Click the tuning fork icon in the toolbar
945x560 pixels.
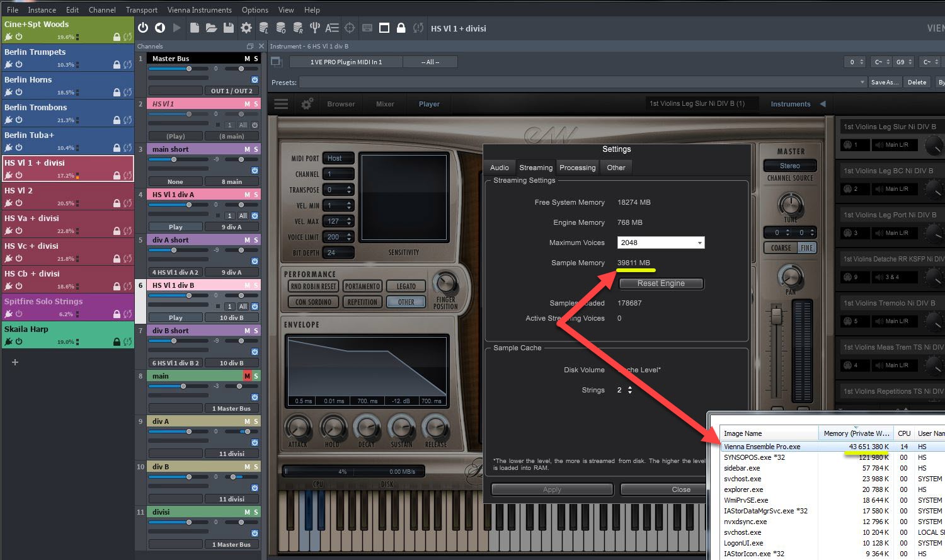(x=314, y=28)
